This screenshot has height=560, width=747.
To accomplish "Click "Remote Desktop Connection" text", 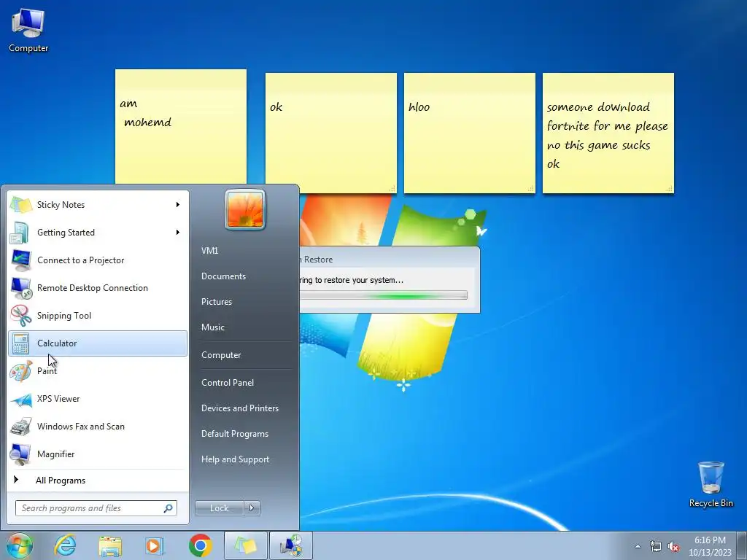I will (x=93, y=288).
